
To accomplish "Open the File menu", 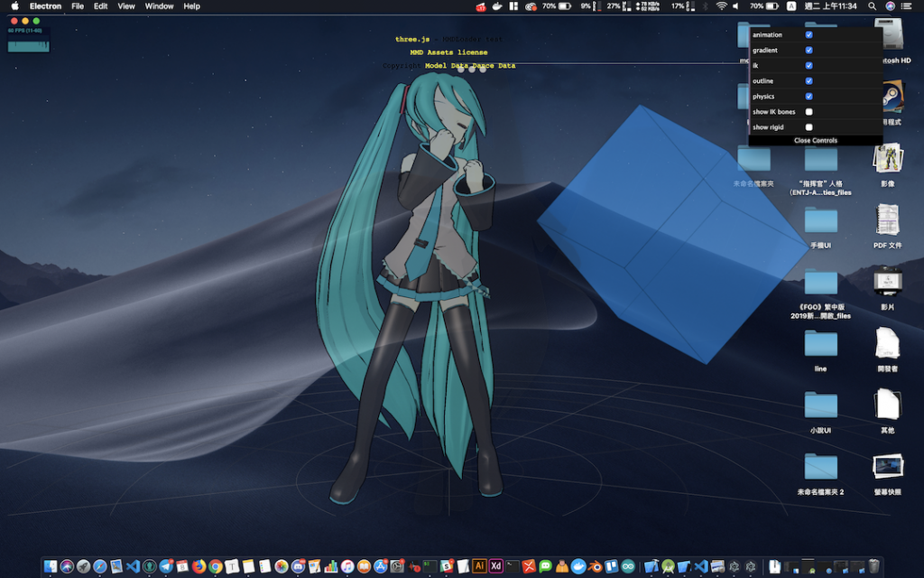I will [x=78, y=6].
